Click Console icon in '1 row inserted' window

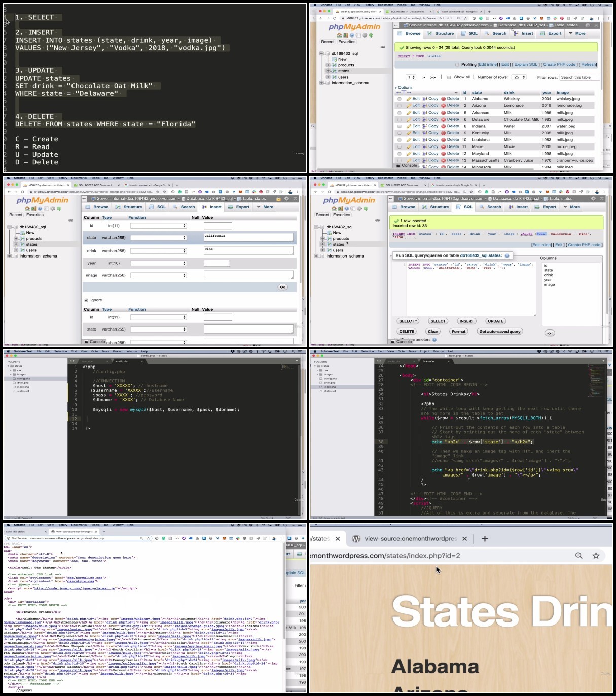[x=393, y=342]
